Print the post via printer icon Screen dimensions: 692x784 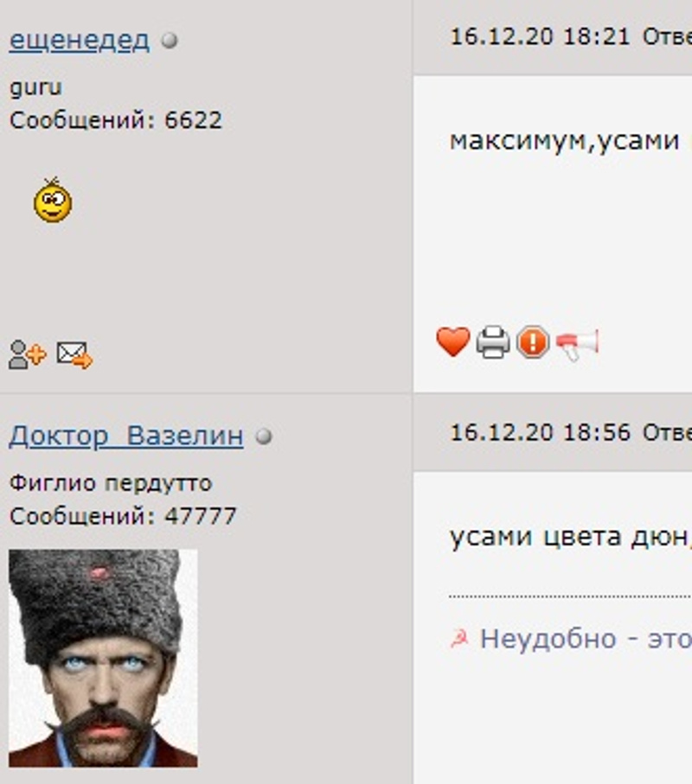493,342
